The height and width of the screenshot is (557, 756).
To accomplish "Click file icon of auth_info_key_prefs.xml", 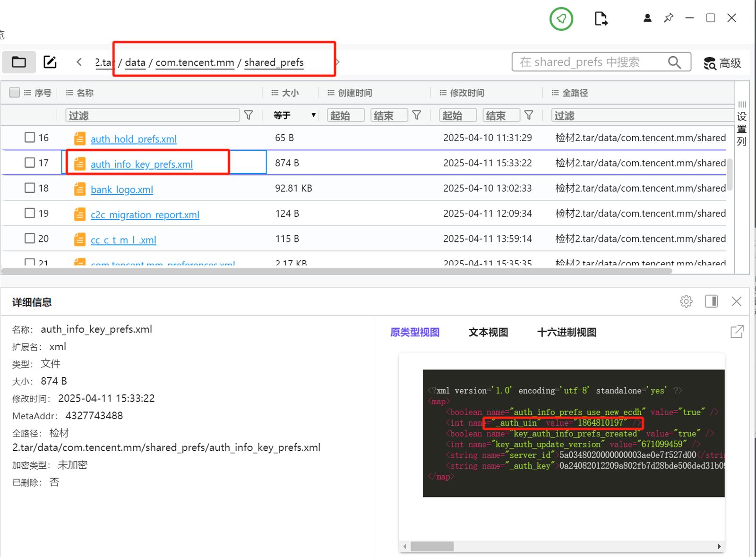I will coord(80,163).
